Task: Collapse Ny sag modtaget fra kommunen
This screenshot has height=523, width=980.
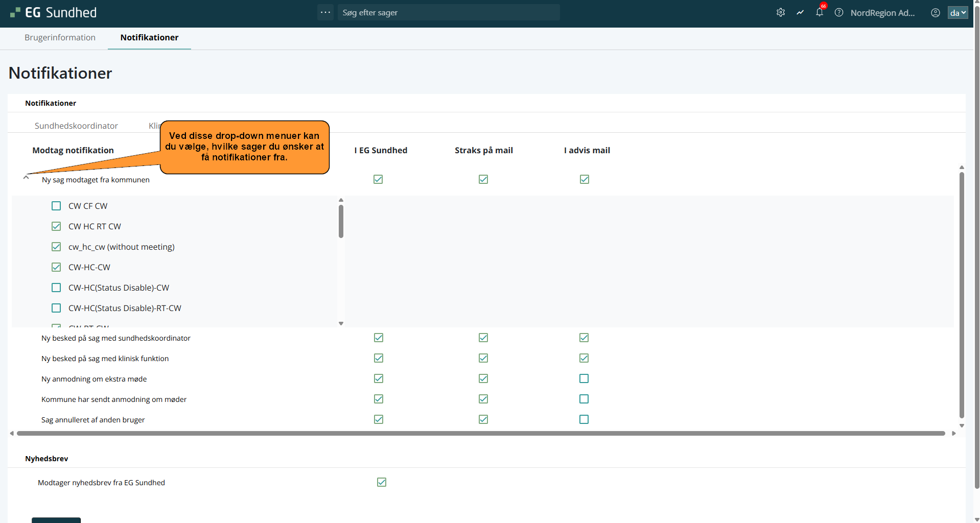Action: (26, 178)
